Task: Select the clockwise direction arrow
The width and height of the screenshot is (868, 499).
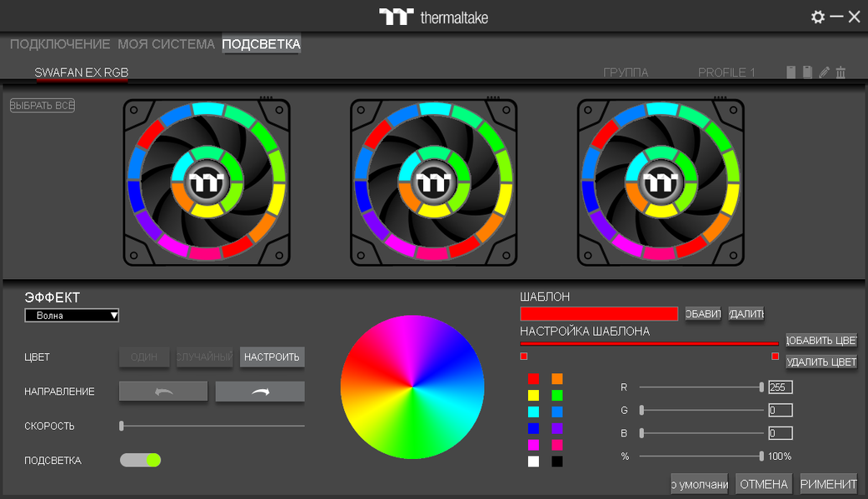Action: point(260,392)
